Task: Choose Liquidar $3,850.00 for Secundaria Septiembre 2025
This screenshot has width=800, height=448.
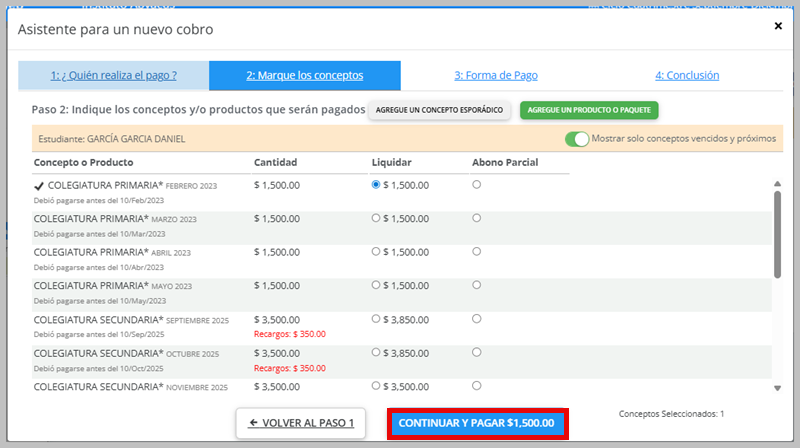Action: pyautogui.click(x=376, y=319)
